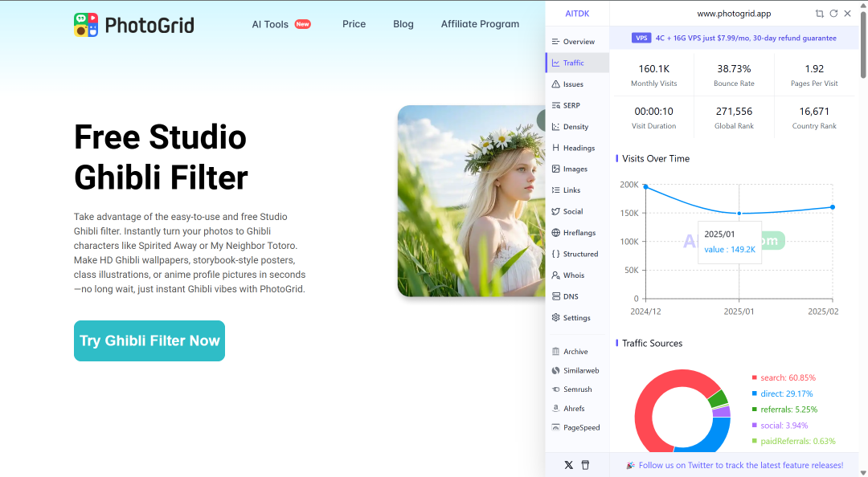
Task: Click the Free Studio Ghibli Filter headline
Action: coord(161,157)
